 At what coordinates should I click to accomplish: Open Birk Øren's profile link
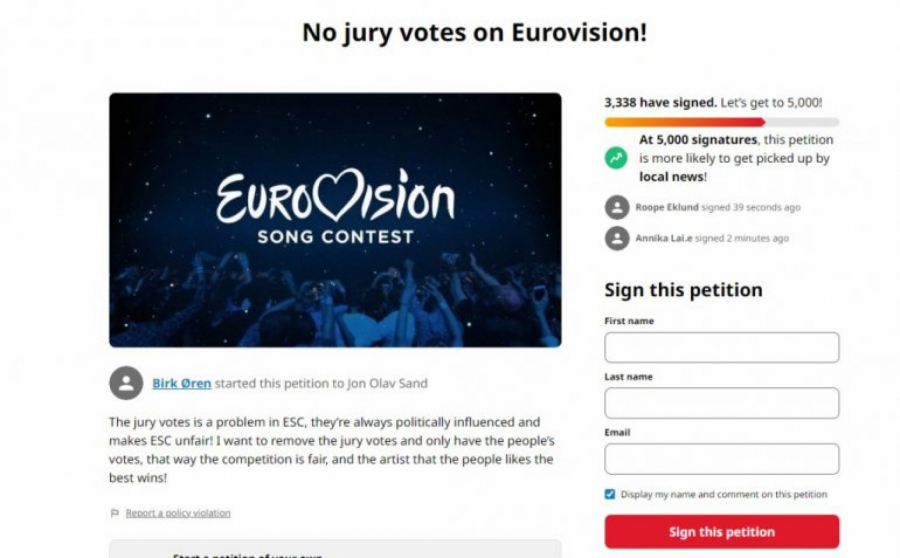point(181,383)
